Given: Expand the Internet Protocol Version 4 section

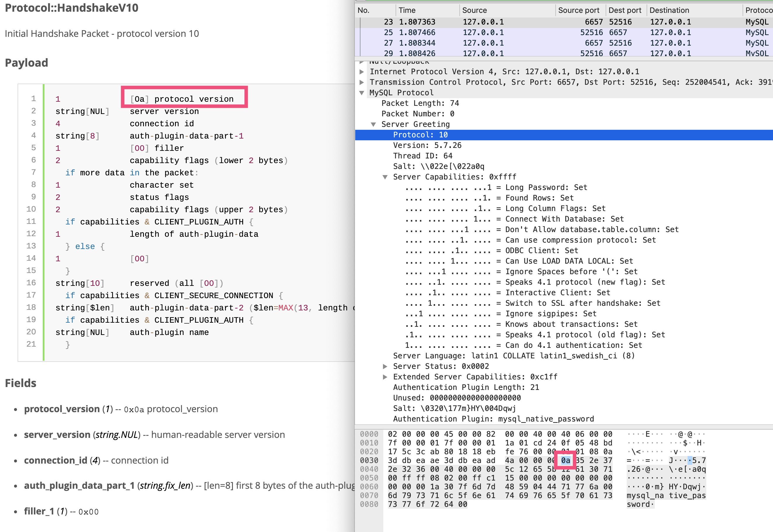Looking at the screenshot, I should [362, 72].
